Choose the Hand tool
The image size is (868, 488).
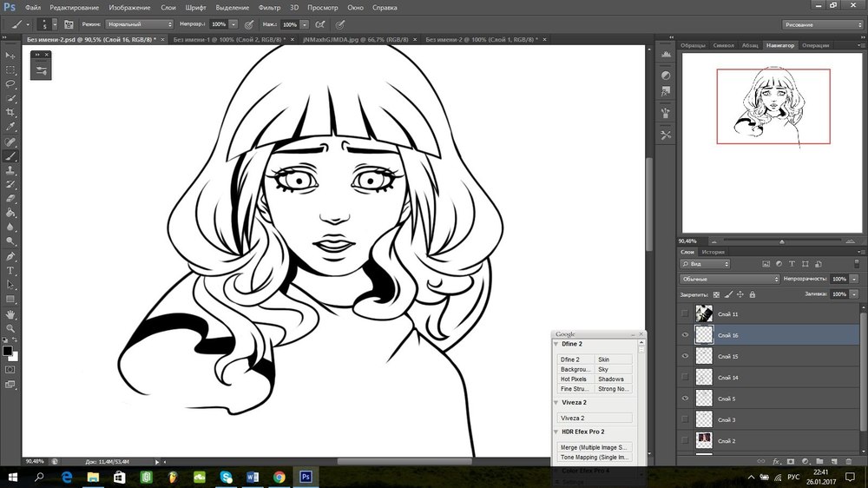[10, 313]
